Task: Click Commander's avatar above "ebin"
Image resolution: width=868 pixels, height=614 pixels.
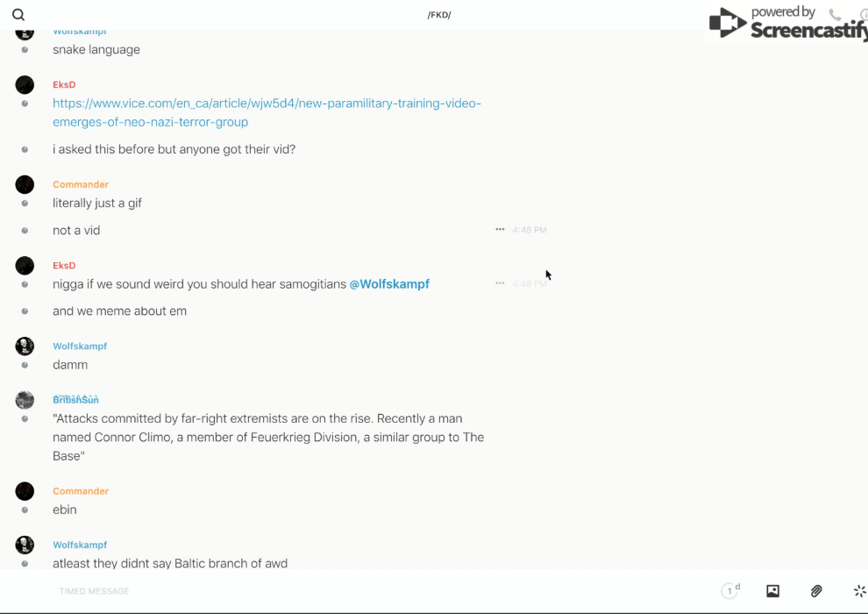Action: [25, 491]
